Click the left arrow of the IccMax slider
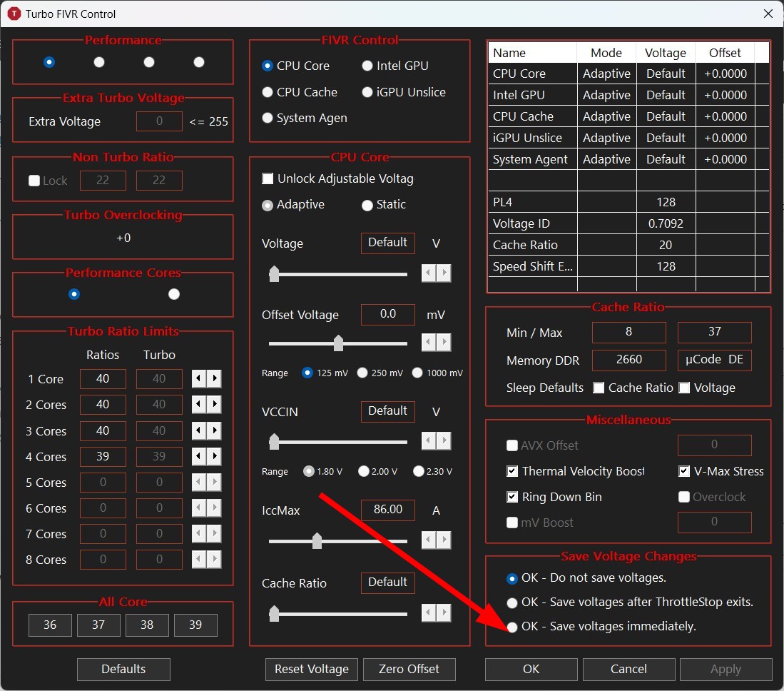This screenshot has width=784, height=691. (429, 540)
